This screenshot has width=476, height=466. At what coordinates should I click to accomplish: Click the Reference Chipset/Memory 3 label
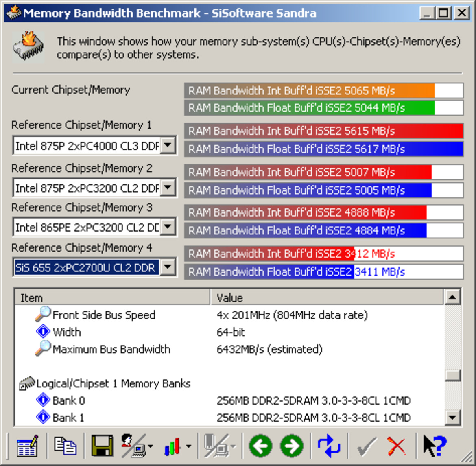click(82, 208)
